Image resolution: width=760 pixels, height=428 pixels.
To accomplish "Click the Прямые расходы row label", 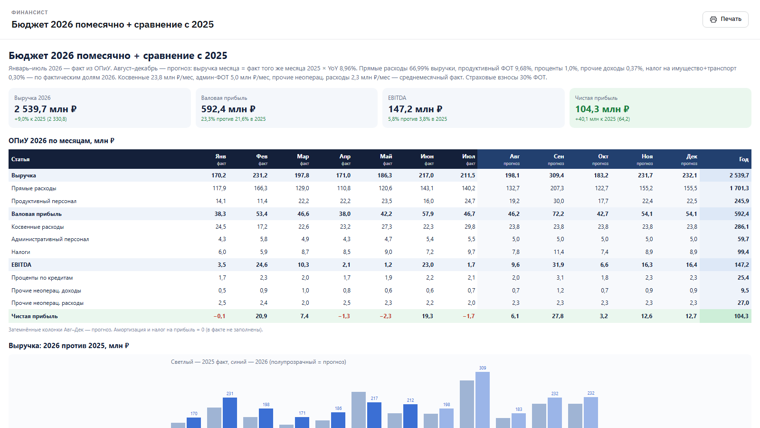I will click(33, 188).
